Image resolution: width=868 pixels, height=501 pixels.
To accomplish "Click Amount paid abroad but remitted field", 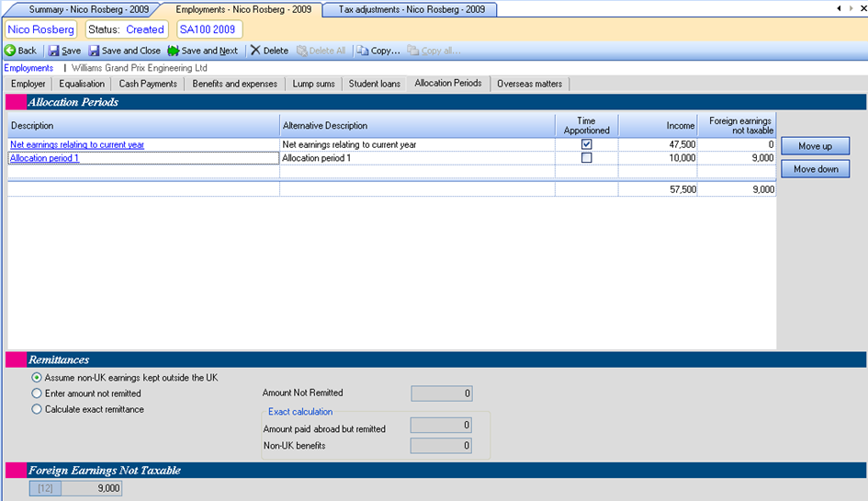I will coord(441,425).
